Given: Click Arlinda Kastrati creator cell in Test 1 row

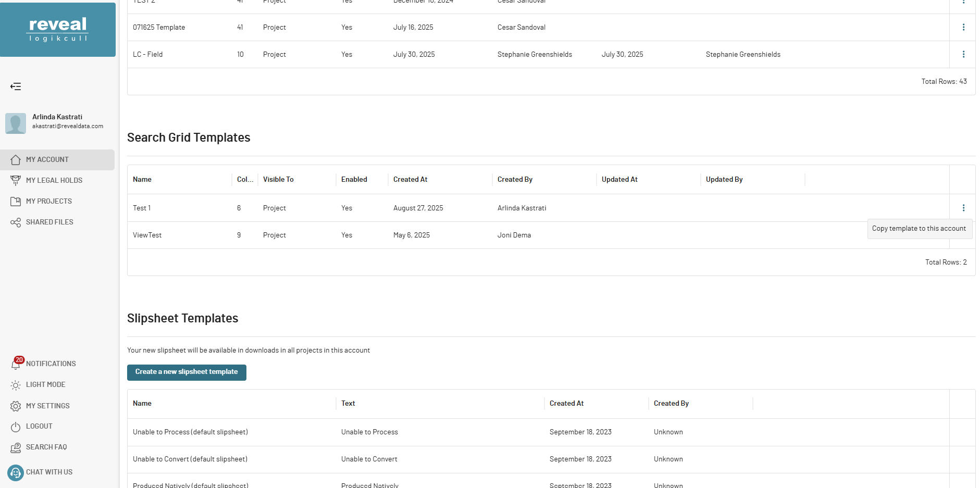Looking at the screenshot, I should pos(522,208).
